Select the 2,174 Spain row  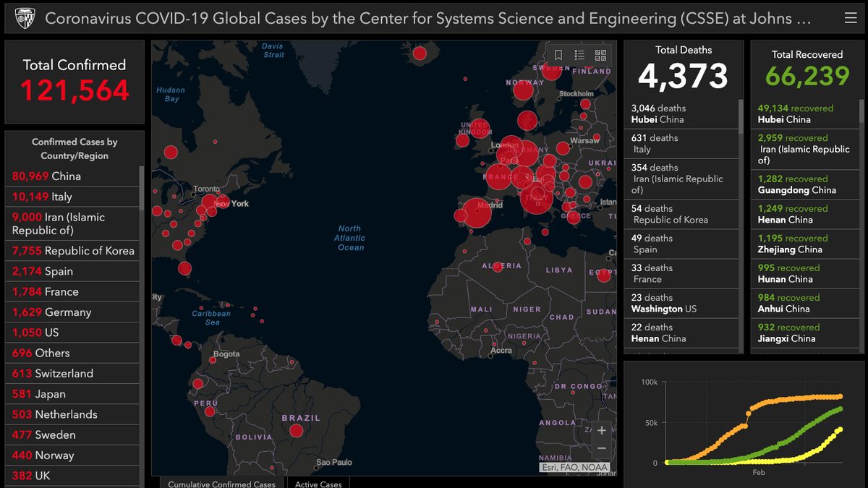(72, 271)
